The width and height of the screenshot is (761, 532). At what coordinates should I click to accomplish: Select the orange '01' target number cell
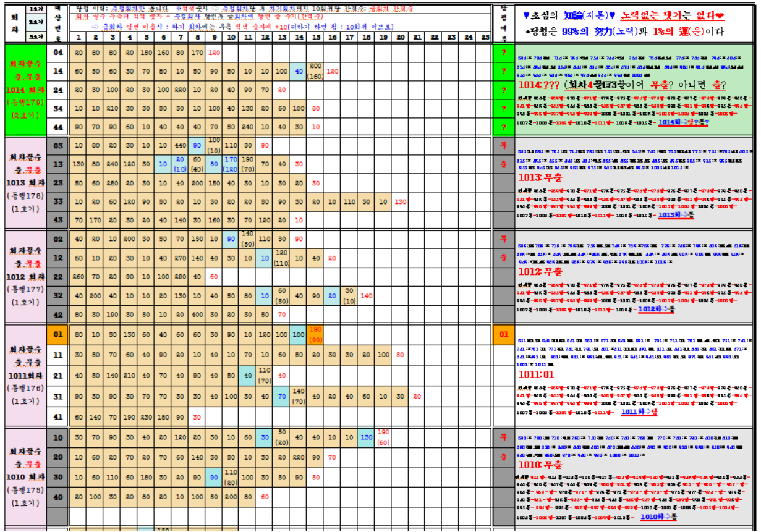(58, 335)
